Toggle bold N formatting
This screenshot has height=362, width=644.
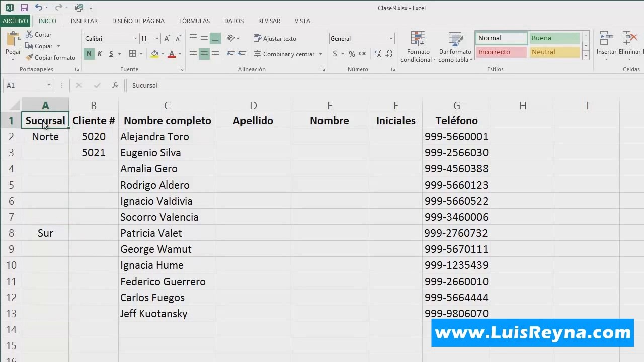(89, 54)
